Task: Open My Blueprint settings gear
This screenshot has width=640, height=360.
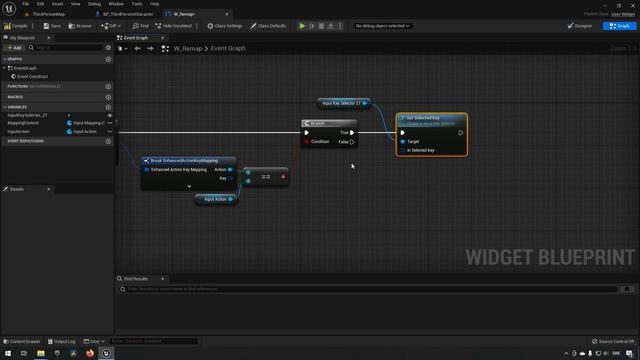Action: (108, 48)
